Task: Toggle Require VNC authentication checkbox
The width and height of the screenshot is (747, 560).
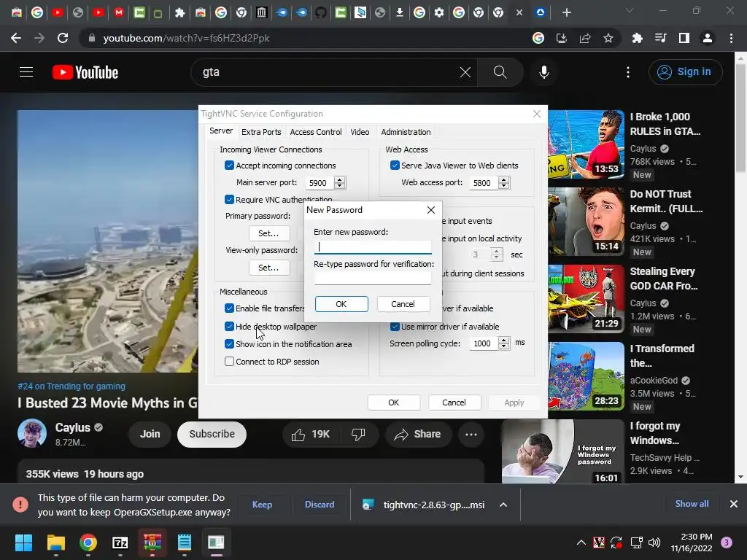Action: tap(229, 200)
